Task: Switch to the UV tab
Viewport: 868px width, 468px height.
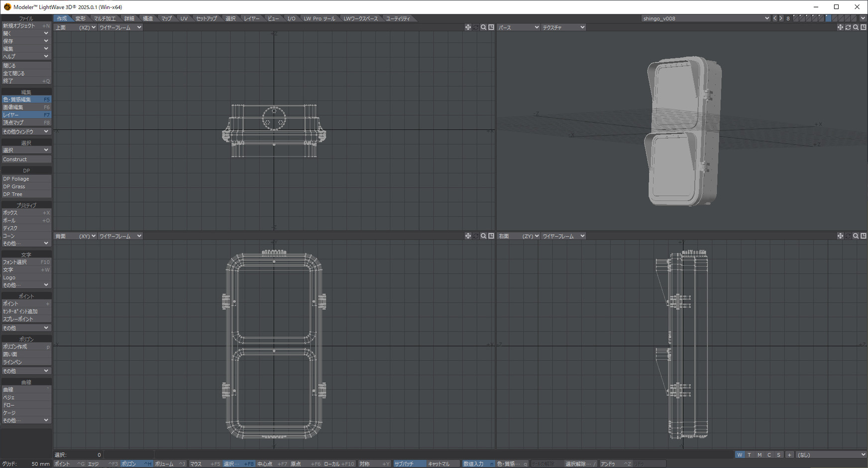Action: point(184,18)
